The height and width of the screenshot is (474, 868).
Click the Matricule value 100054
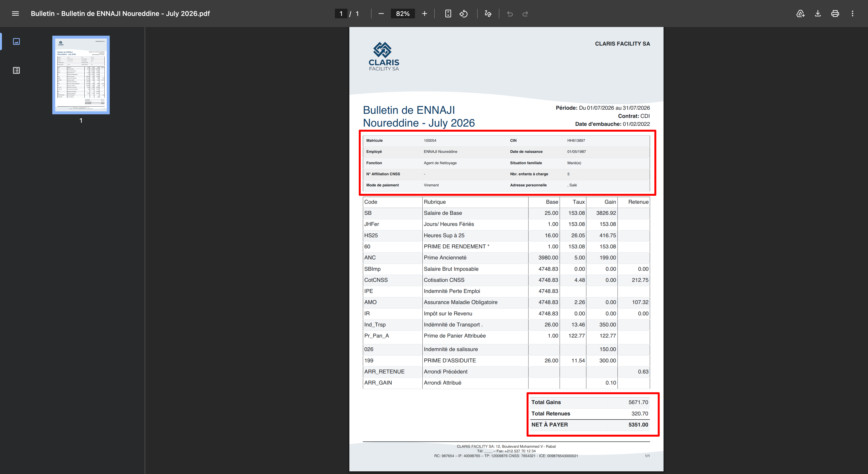point(430,141)
